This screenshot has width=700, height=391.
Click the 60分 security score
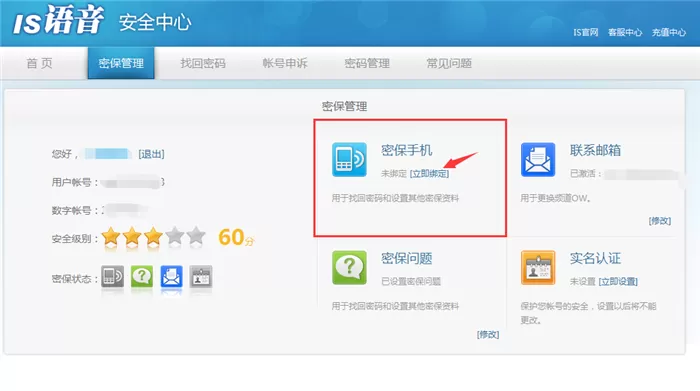click(236, 237)
